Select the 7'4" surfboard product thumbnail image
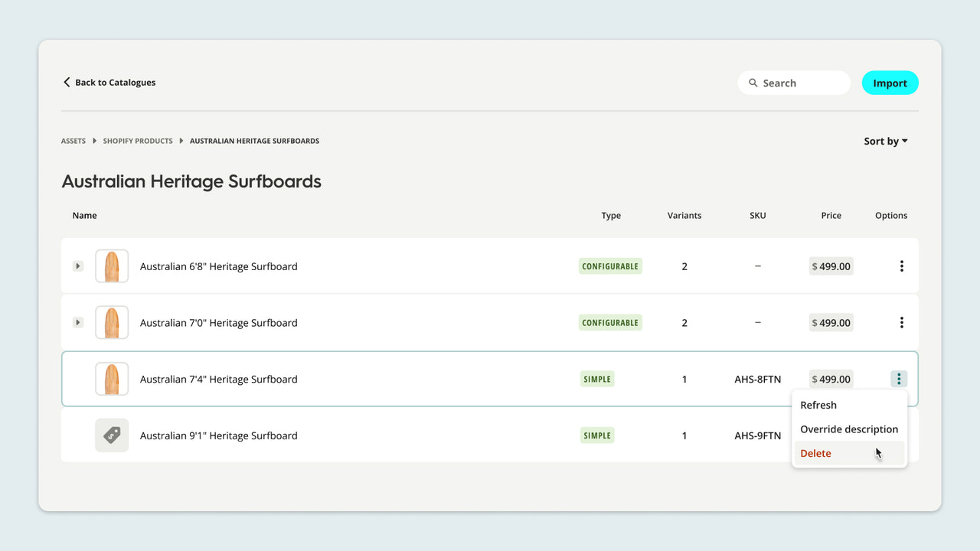980x551 pixels. pos(112,378)
